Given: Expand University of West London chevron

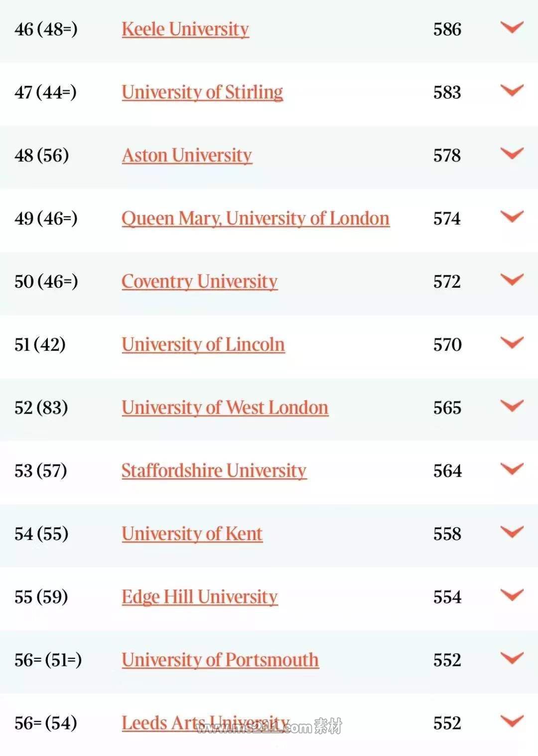Looking at the screenshot, I should point(512,406).
